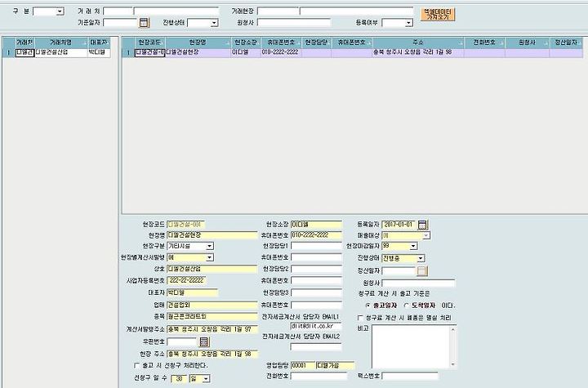Screen dimensions: 588x388
Task: Focus the 기준일자 date input
Action: pos(121,23)
